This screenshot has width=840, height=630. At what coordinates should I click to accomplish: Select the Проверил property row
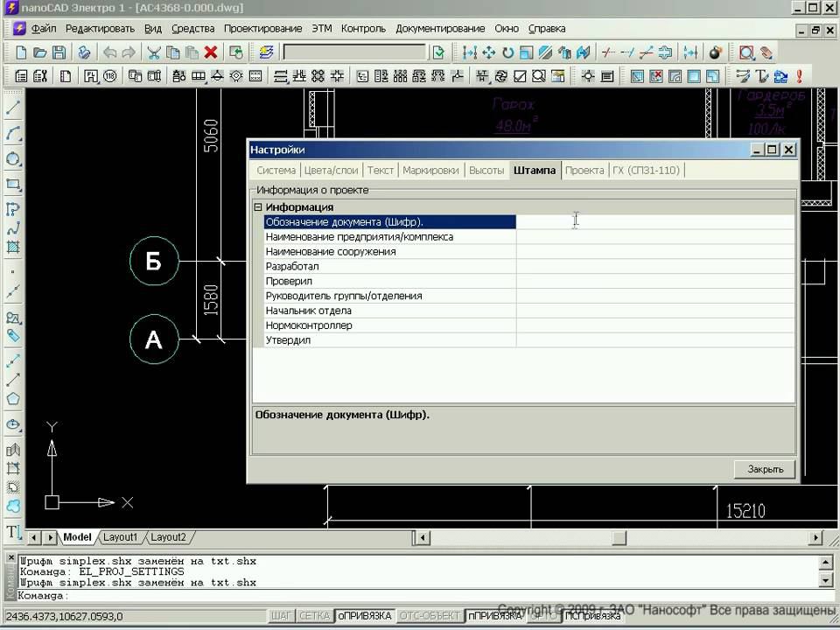[528, 281]
